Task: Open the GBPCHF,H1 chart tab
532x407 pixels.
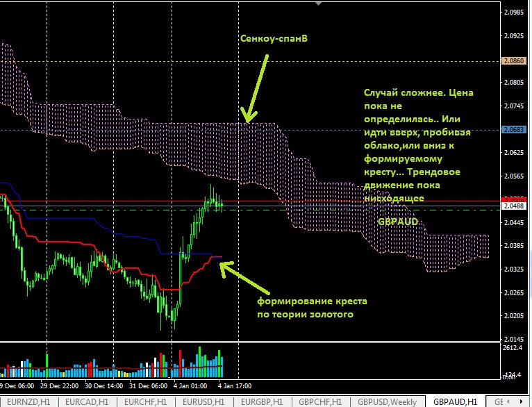Action: click(x=320, y=402)
